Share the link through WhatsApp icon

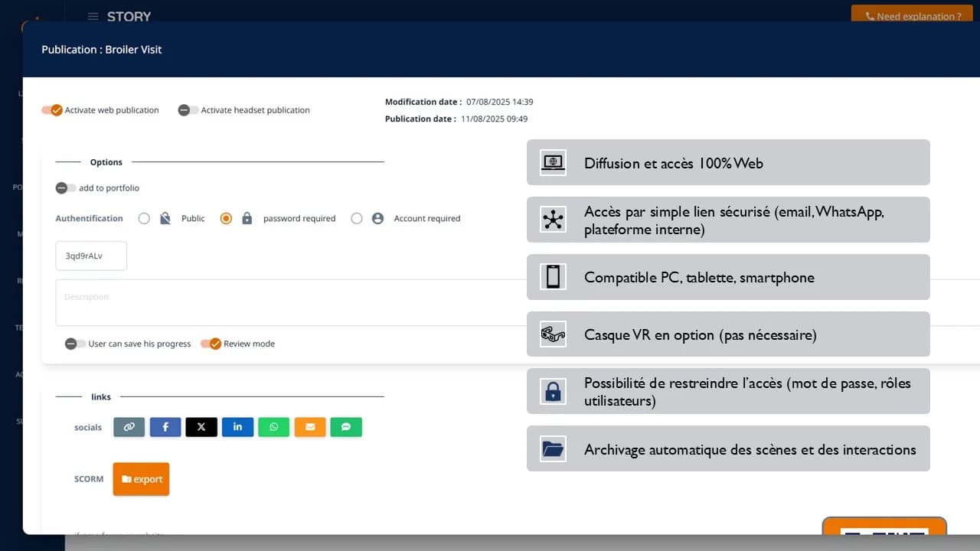click(x=273, y=427)
